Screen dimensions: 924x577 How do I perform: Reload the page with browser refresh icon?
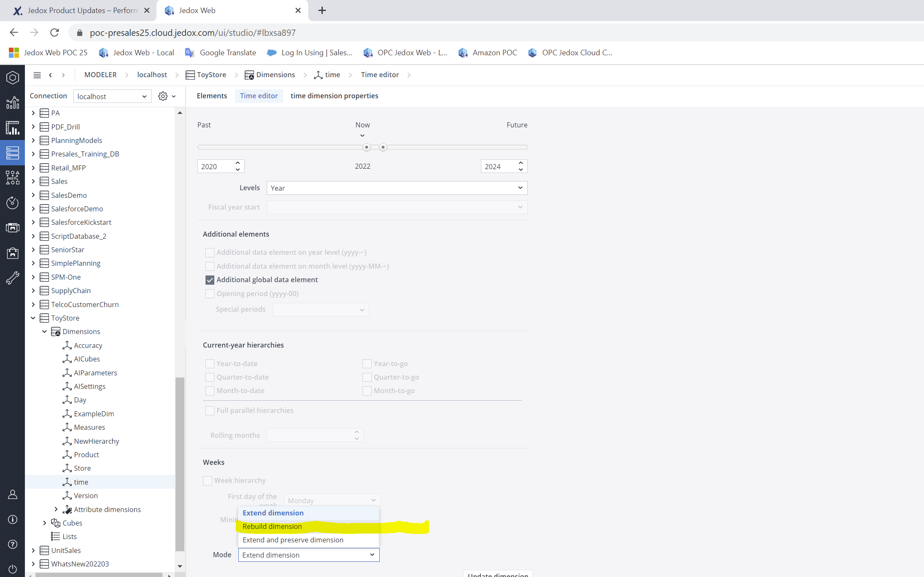coord(54,32)
